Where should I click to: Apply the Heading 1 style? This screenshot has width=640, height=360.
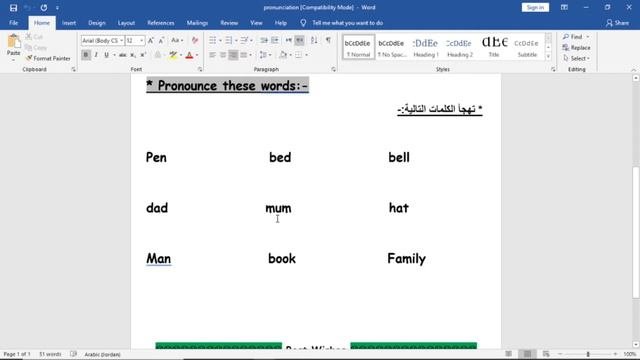coord(426,47)
